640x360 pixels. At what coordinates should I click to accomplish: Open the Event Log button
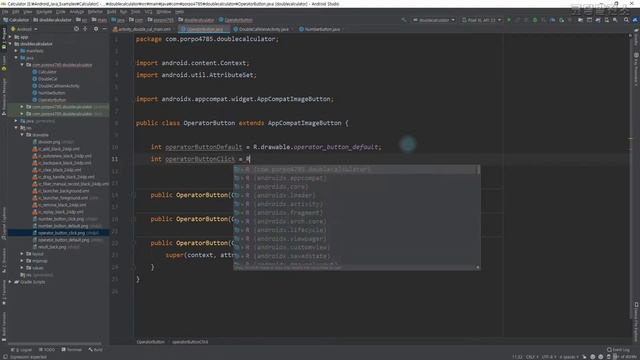point(618,350)
